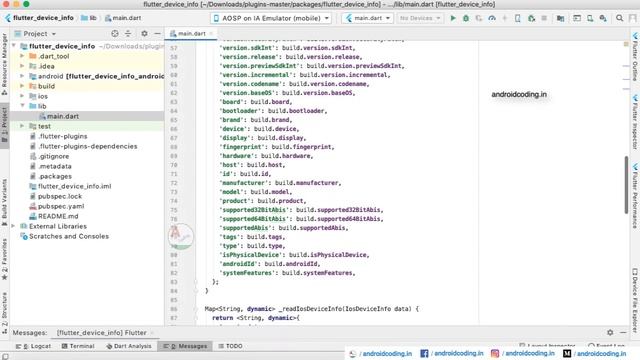640x360 pixels.
Task: Open device selector AOSP on IA Emulator dropdown
Action: (271, 18)
